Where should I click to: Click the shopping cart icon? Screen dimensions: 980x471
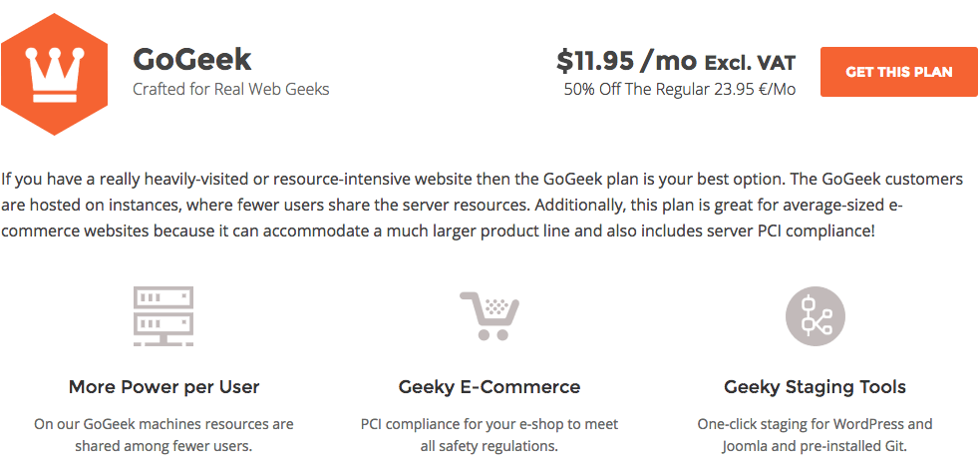(x=489, y=315)
